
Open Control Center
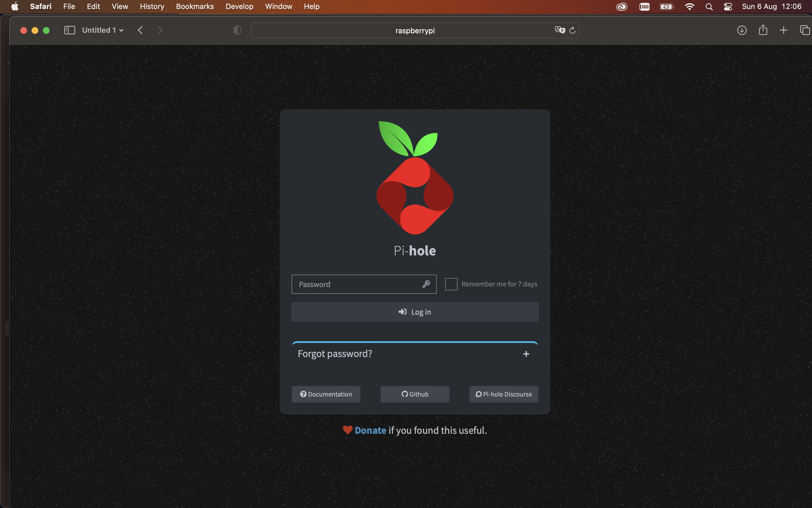pos(728,6)
